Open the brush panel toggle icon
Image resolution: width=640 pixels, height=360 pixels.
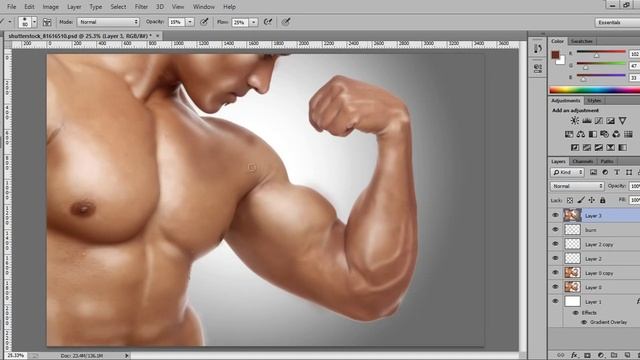click(x=47, y=22)
